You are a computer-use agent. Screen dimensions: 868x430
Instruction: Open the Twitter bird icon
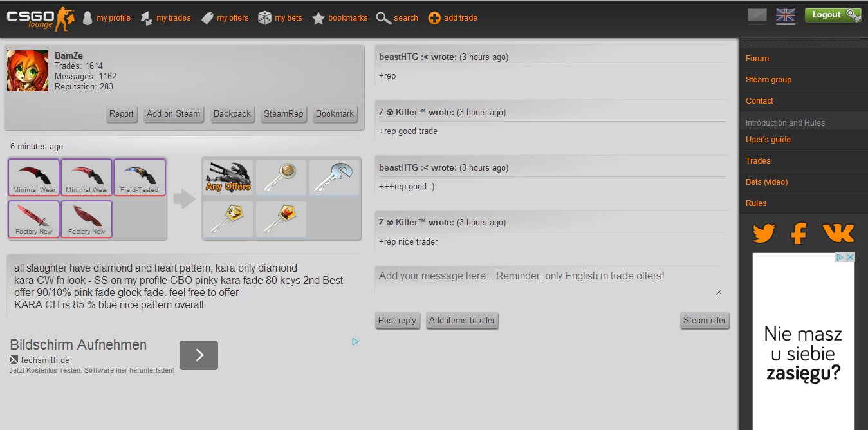764,233
